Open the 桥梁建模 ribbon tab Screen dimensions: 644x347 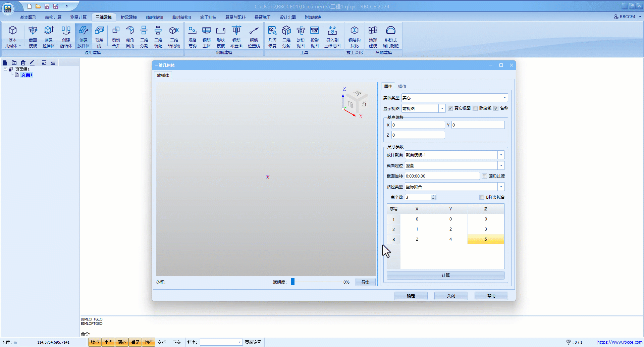[x=129, y=17]
